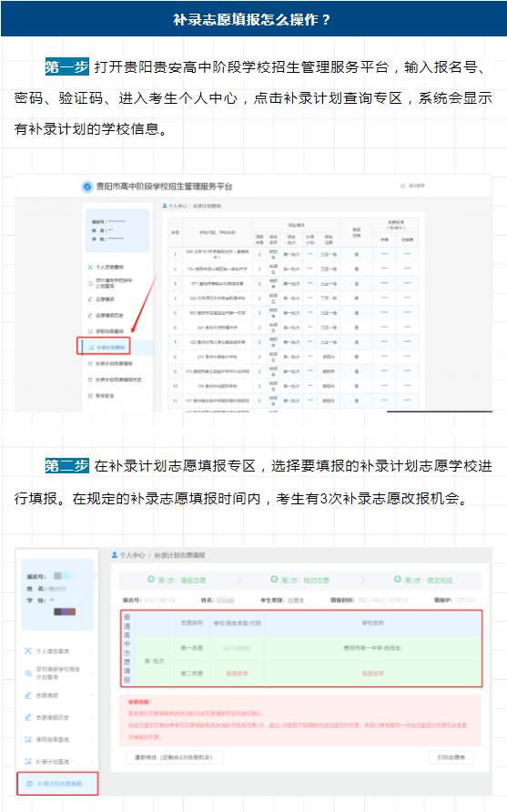Viewport: 507px width, 812px height.
Task: Expand 个人信息查询 chevron in lower sidebar
Action: pyautogui.click(x=92, y=651)
